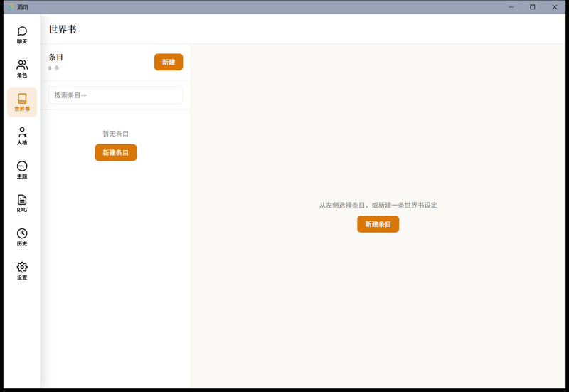Click 新建条目 button in right panel
569x392 pixels.
(378, 224)
